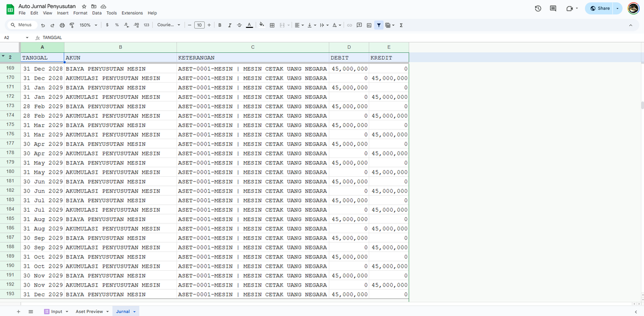Select the column B header
The height and width of the screenshot is (316, 644).
[120, 48]
